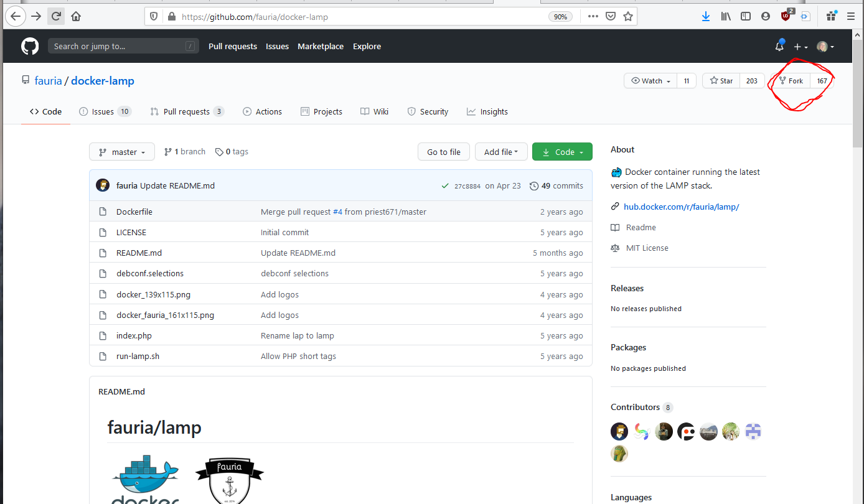This screenshot has width=864, height=504.
Task: View the 203 stargazers count
Action: click(x=752, y=81)
